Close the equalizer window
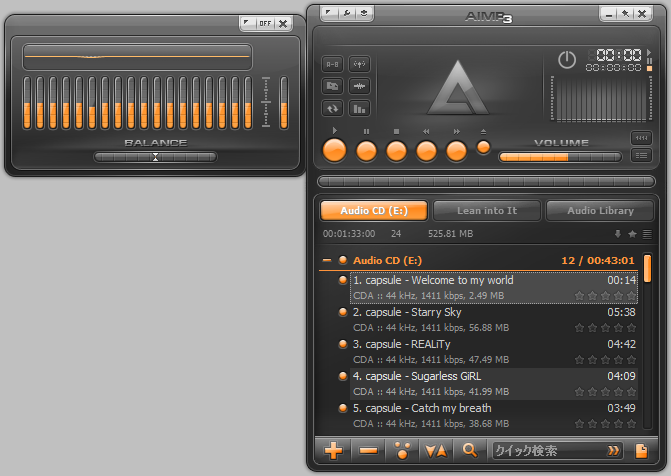The height and width of the screenshot is (476, 671). tap(283, 24)
